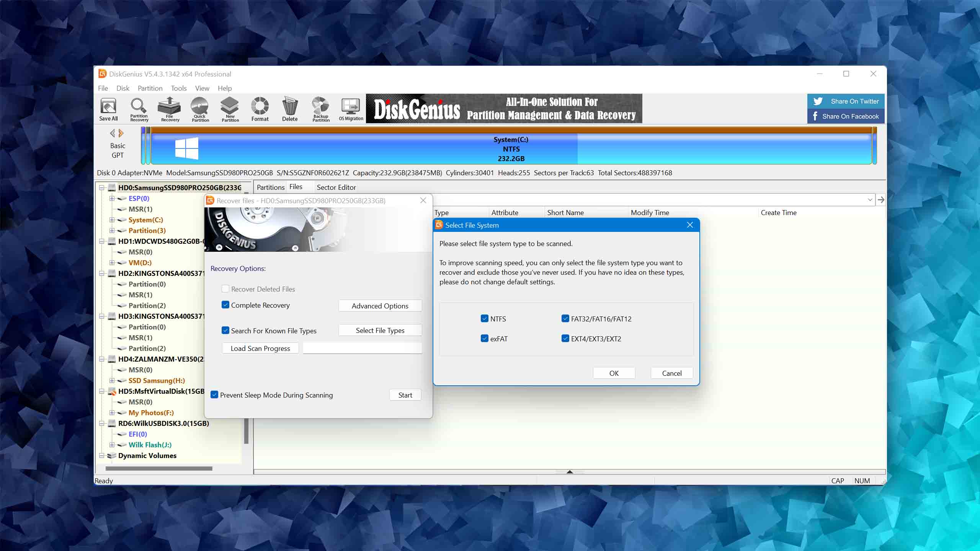Toggle the Complete Recovery checkbox
This screenshot has height=551, width=980.
click(x=225, y=305)
